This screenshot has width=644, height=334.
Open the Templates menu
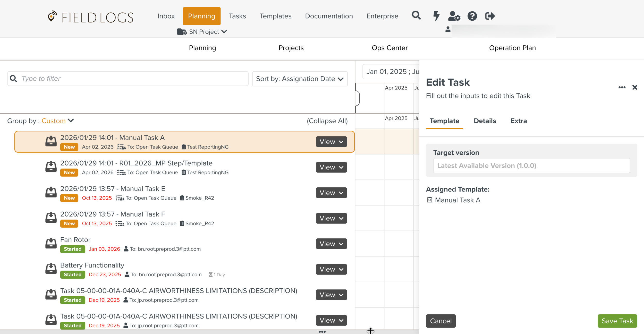point(275,16)
